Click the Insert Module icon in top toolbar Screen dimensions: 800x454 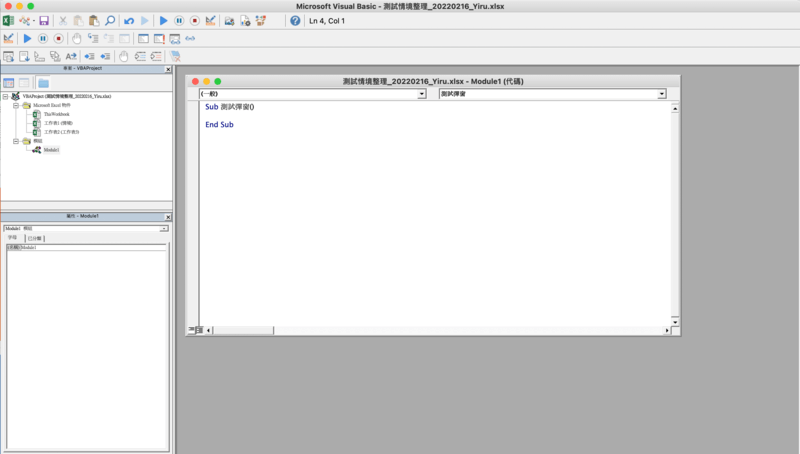(x=23, y=21)
